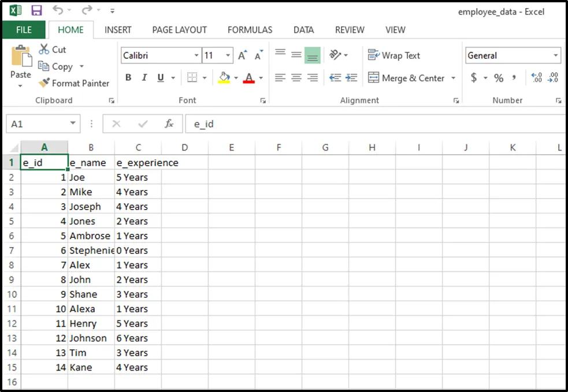Expand the General number format dropdown
568x392 pixels.
pyautogui.click(x=556, y=55)
